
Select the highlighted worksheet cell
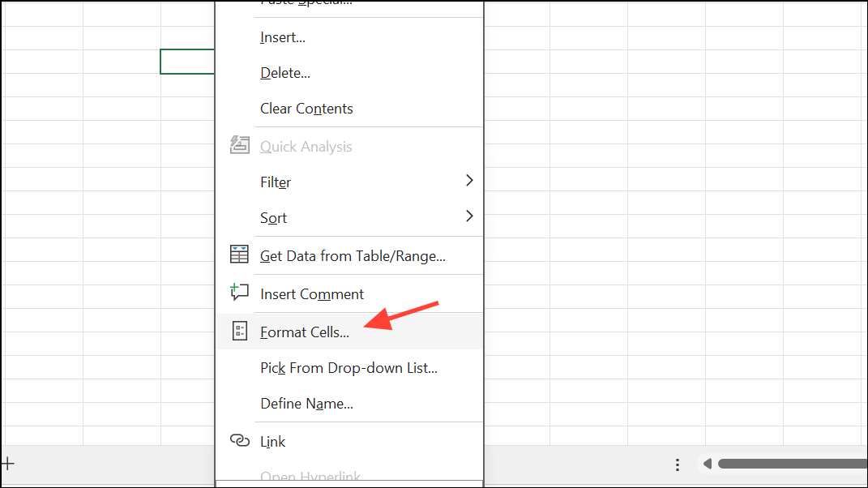pos(187,61)
